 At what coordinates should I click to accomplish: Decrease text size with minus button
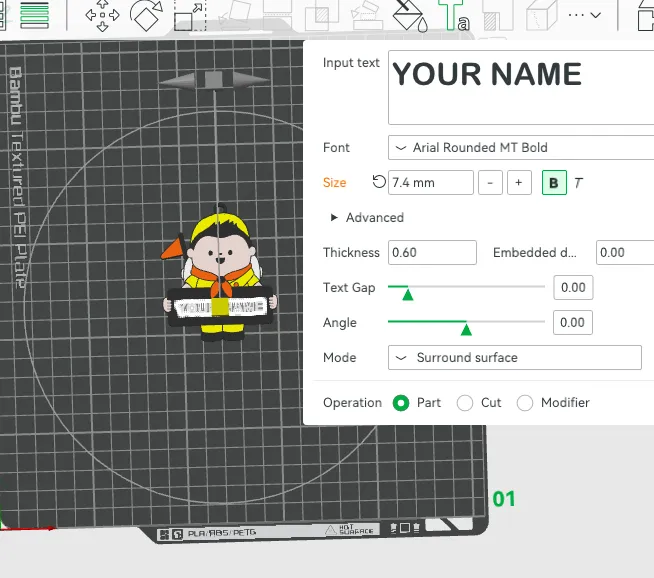tap(490, 183)
